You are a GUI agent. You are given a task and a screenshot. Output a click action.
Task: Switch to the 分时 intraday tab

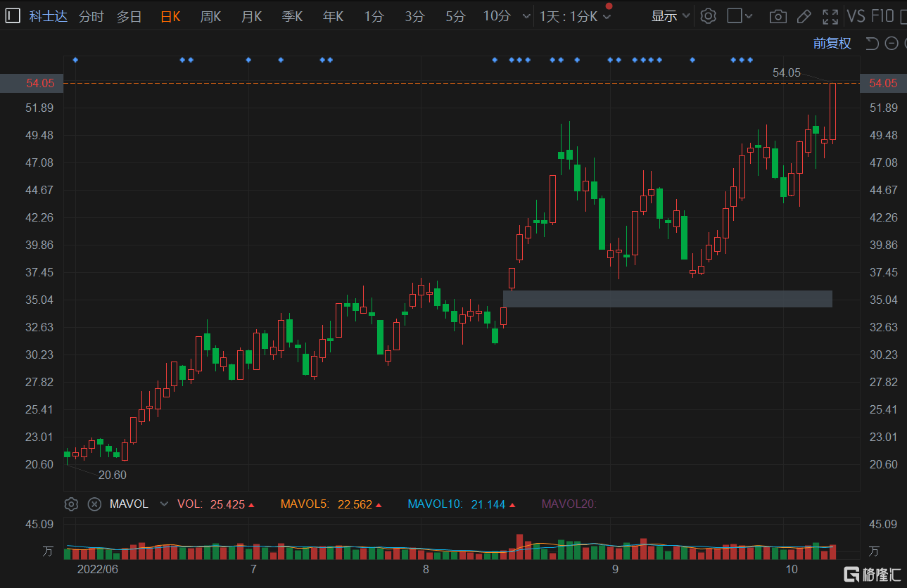click(x=91, y=16)
